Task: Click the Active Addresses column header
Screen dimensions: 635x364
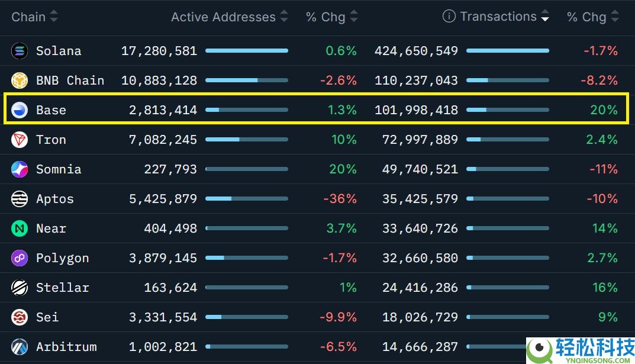Action: click(x=223, y=17)
